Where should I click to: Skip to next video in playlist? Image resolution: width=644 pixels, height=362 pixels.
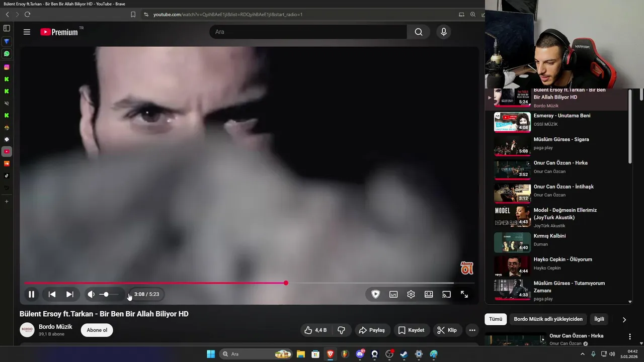[x=70, y=294]
